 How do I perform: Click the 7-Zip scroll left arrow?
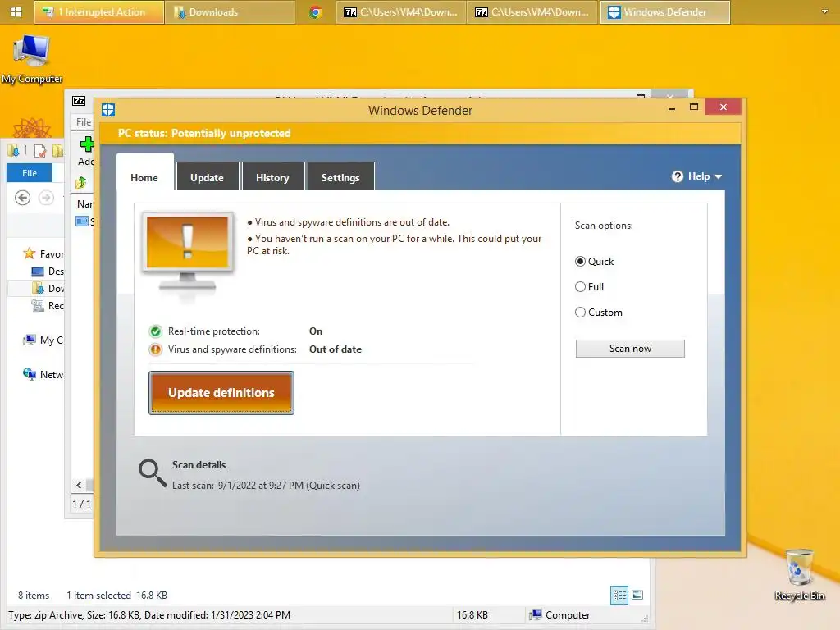tap(79, 486)
